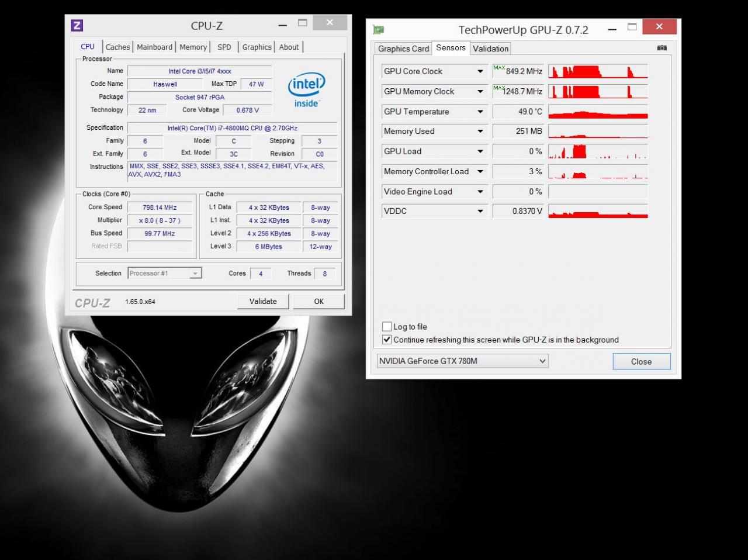Click the OK button in CPU-Z
The image size is (748, 560).
coord(318,302)
